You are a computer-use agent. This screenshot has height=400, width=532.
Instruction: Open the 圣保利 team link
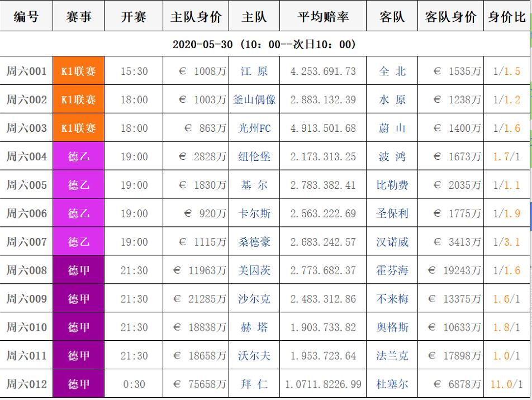(x=392, y=214)
